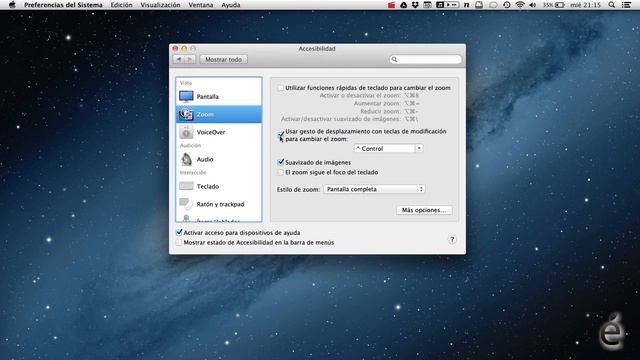Viewport: 640px width, 360px height.
Task: Open the Apple menu icon
Action: 12,5
